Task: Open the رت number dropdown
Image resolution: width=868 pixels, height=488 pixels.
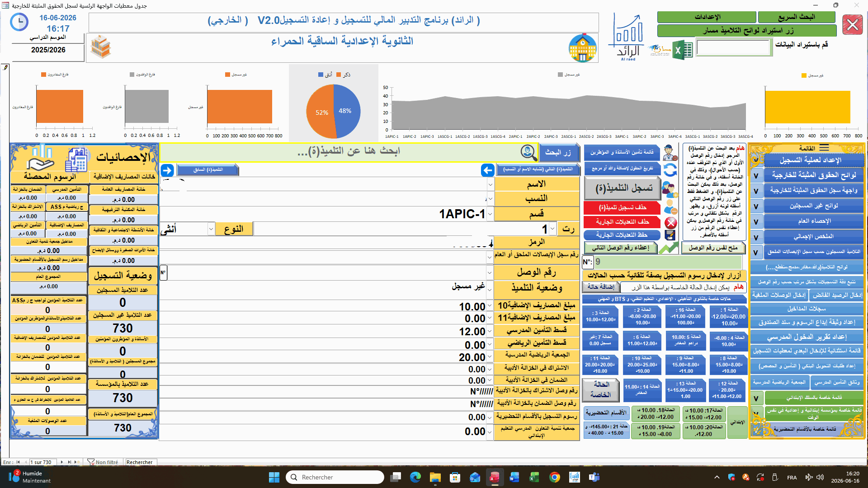Action: 552,229
